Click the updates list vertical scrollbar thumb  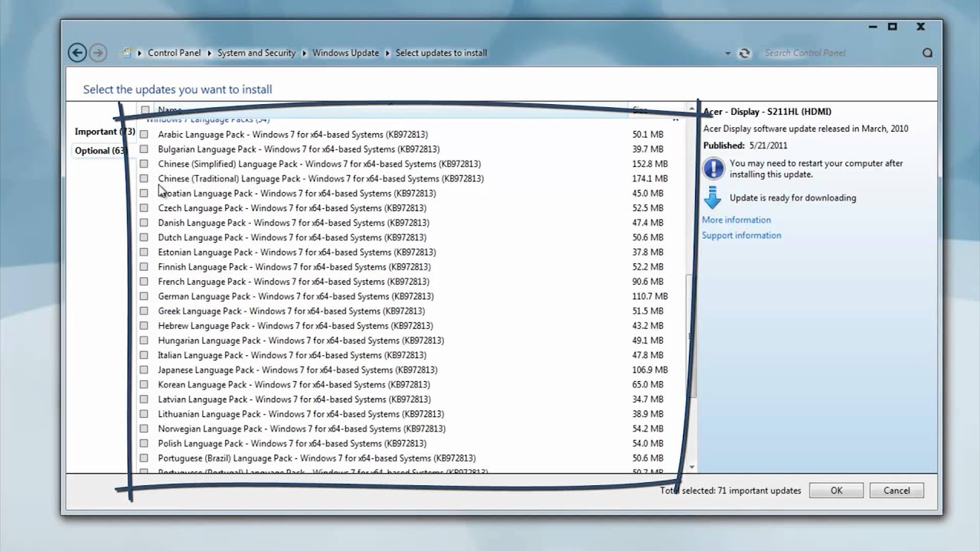(692, 337)
